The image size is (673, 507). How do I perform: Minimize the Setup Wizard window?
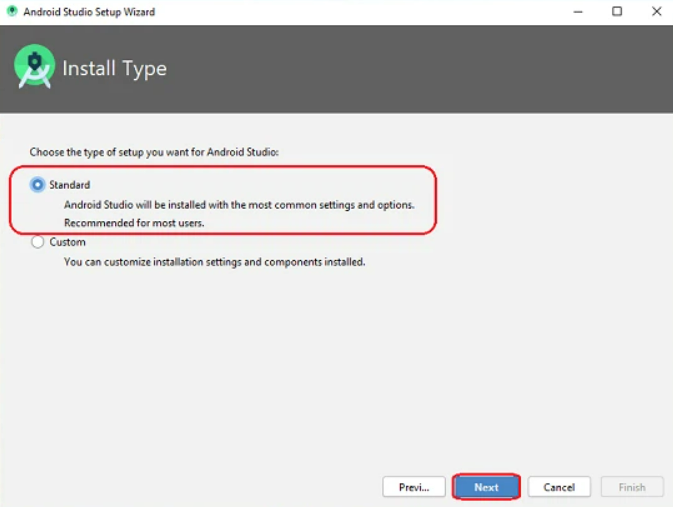click(x=578, y=12)
